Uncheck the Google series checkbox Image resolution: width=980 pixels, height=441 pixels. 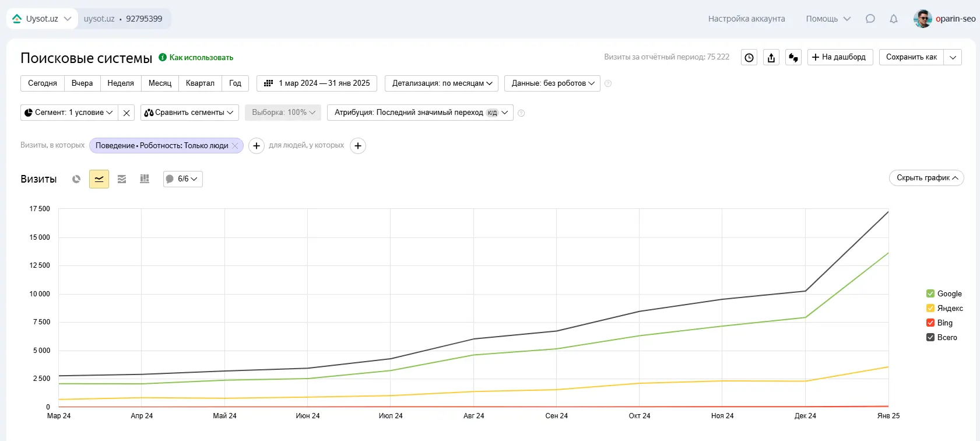pyautogui.click(x=930, y=294)
